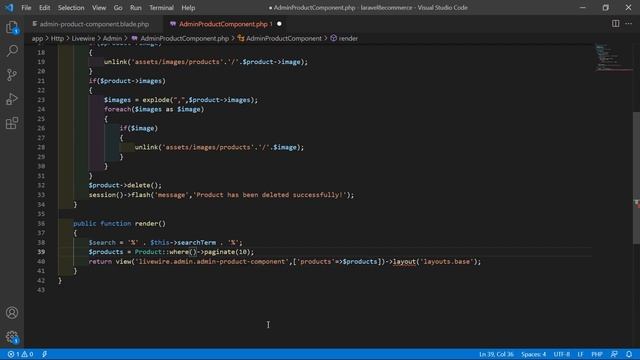
Task: Open the File menu
Action: [x=26, y=8]
